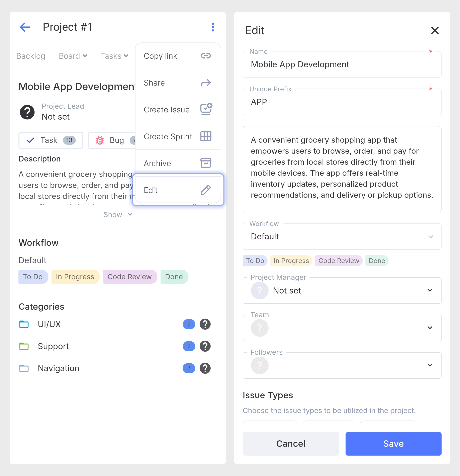Click the In Progress status chip in Workflow section
The image size is (460, 476).
coord(75,277)
